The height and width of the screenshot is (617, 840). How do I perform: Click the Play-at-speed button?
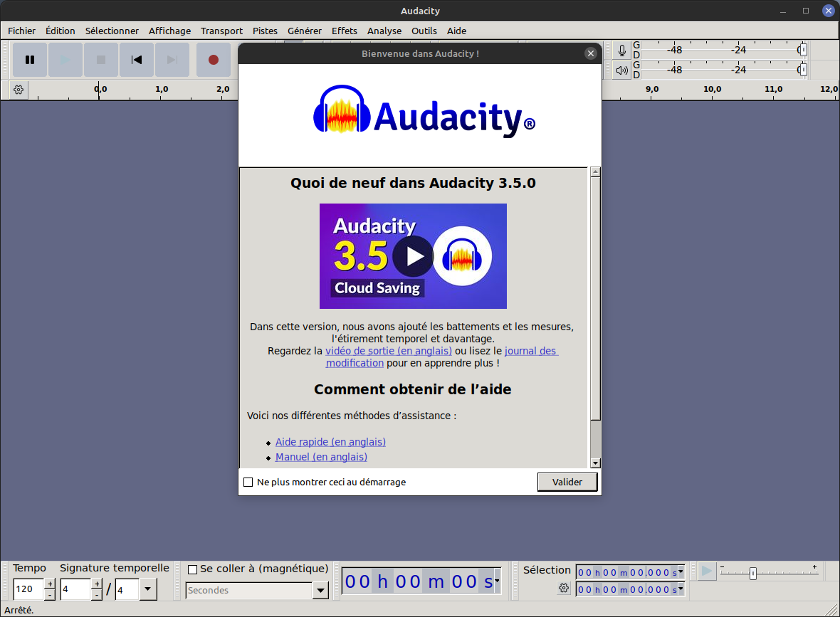point(707,571)
